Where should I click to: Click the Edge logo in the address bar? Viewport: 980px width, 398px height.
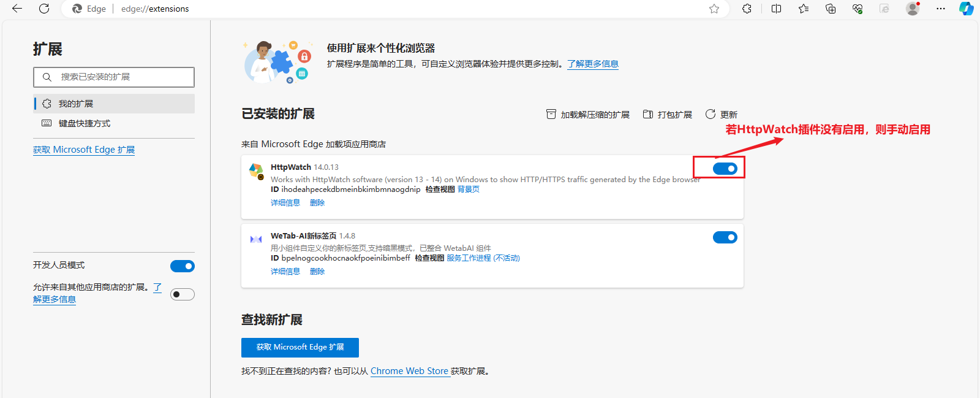tap(77, 9)
